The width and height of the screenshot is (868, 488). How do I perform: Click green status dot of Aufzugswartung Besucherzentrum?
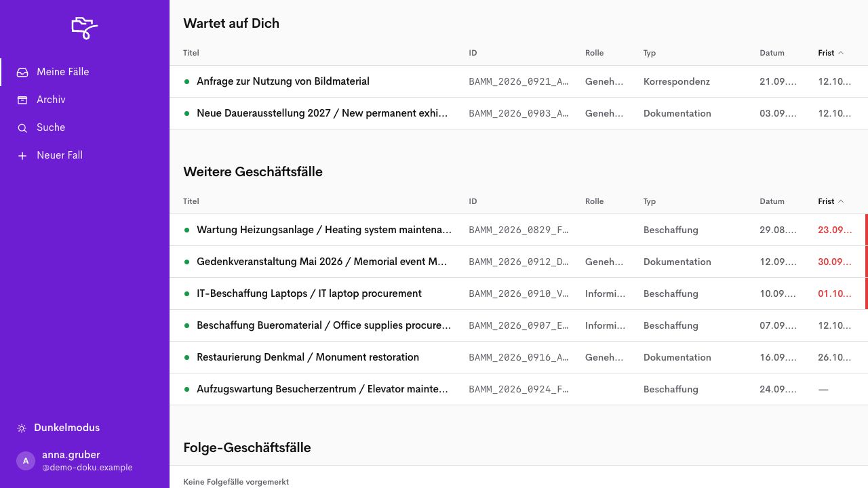pos(186,389)
